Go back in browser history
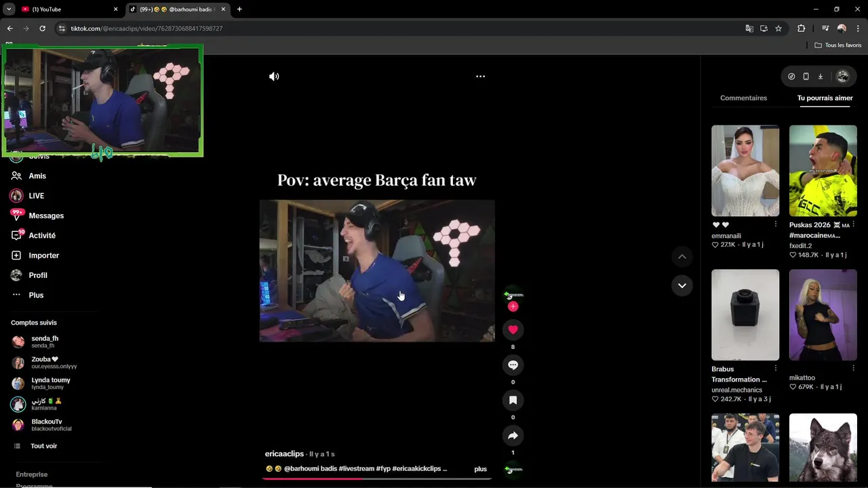 [9, 28]
